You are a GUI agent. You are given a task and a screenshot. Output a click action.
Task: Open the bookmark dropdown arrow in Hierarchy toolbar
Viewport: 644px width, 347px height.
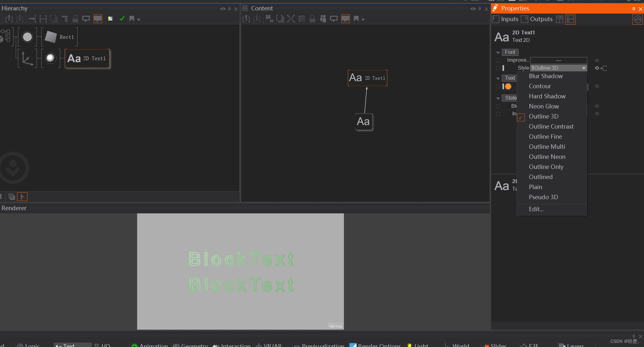pos(139,20)
